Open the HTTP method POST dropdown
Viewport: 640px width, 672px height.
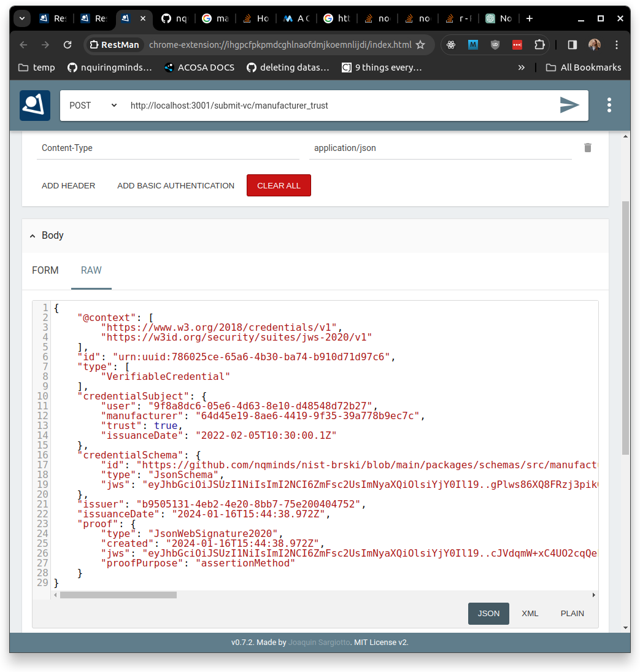[93, 106]
